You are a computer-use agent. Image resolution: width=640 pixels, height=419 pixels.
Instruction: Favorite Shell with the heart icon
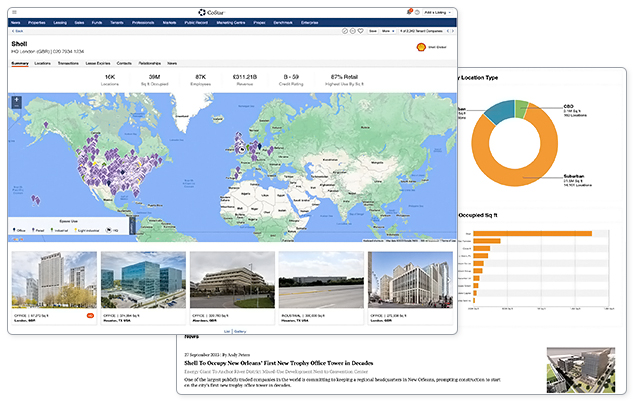click(360, 31)
